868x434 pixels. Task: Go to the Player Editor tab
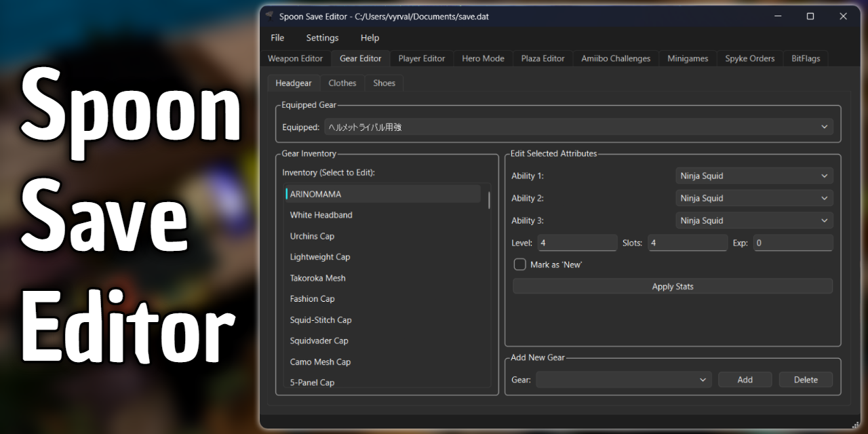pos(422,58)
